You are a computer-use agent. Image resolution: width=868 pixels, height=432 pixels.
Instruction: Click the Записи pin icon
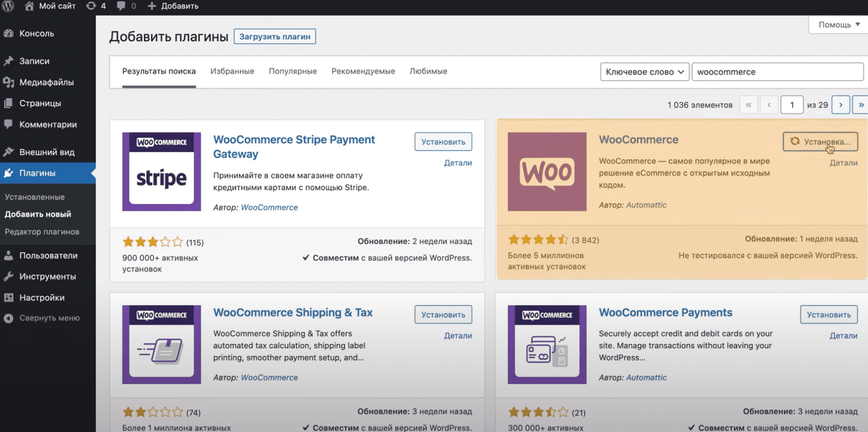pyautogui.click(x=8, y=61)
